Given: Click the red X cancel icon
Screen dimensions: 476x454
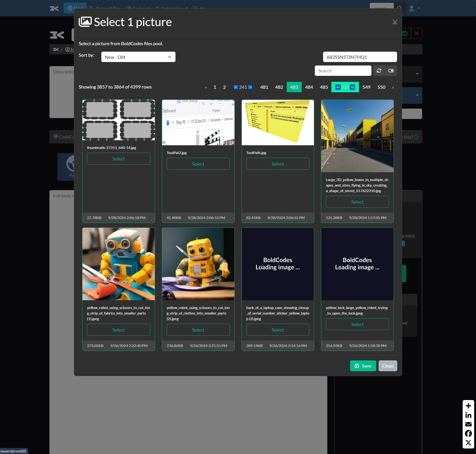Looking at the screenshot, I should click(416, 33).
